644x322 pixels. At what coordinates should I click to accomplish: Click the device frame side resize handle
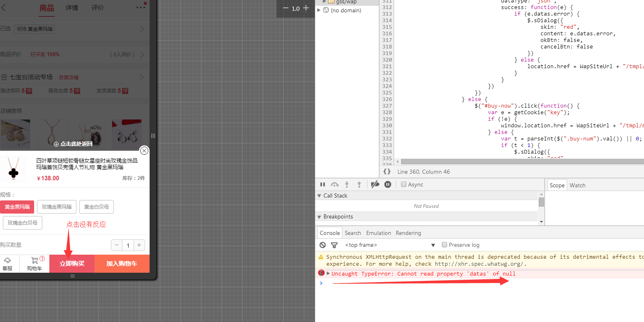click(153, 136)
